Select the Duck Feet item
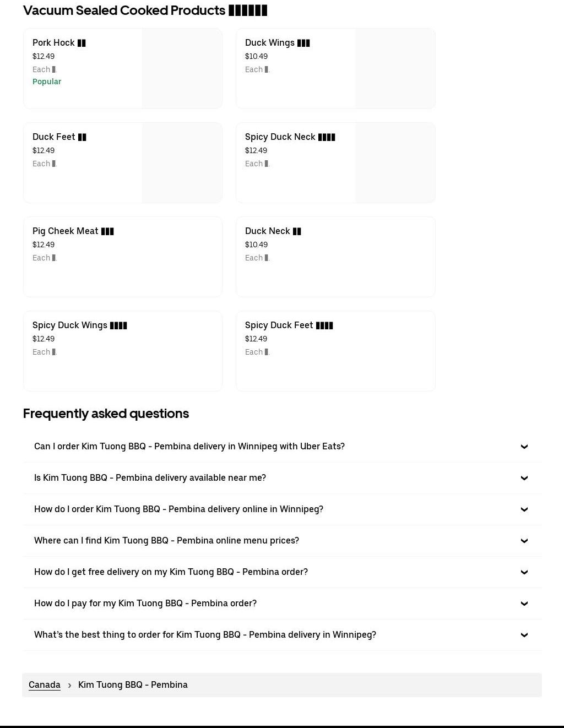Screen dimensions: 564x728 click(83, 162)
